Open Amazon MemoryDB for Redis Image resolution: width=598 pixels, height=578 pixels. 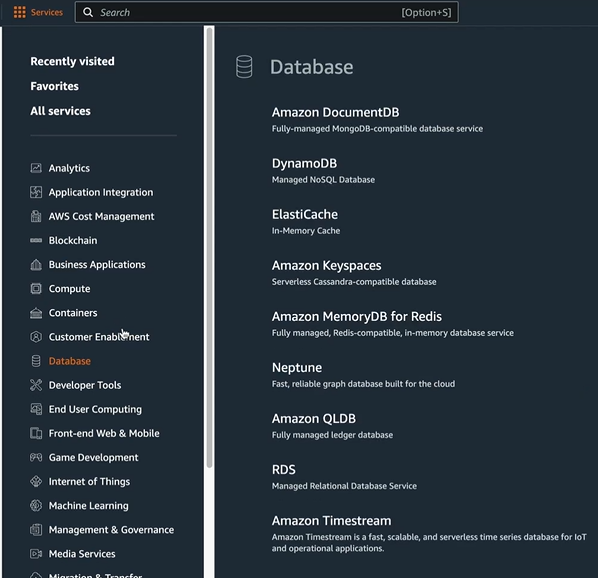357,316
